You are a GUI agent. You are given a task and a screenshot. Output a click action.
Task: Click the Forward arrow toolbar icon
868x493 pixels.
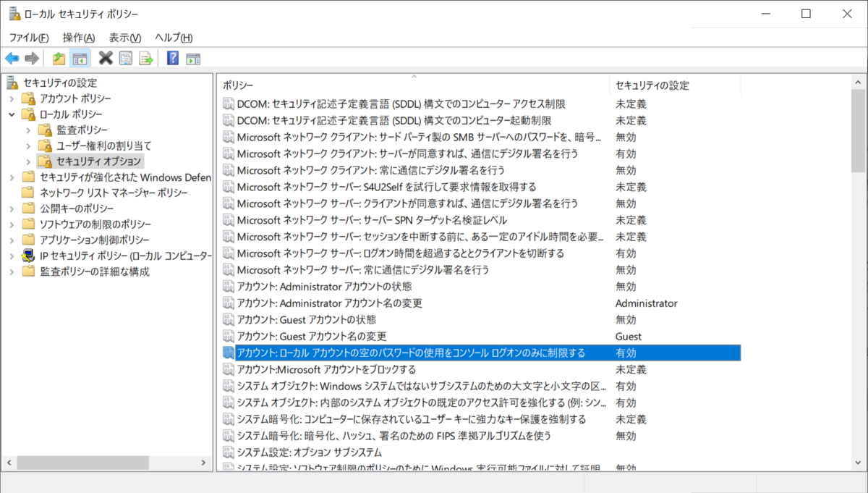coord(31,59)
